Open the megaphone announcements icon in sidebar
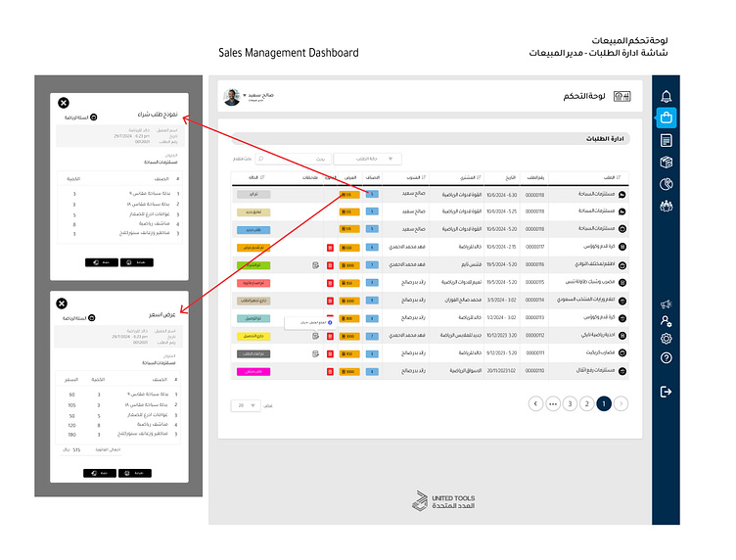The width and height of the screenshot is (736, 560). pos(666,304)
